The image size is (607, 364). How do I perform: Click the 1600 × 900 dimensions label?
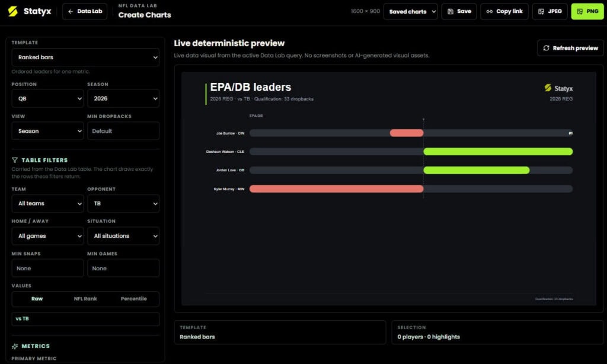click(x=365, y=11)
